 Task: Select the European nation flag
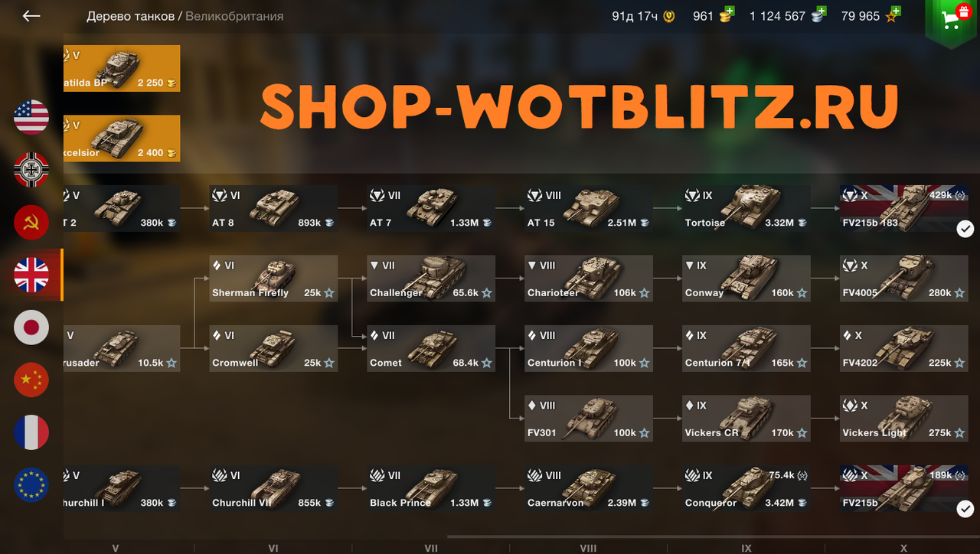click(x=31, y=485)
